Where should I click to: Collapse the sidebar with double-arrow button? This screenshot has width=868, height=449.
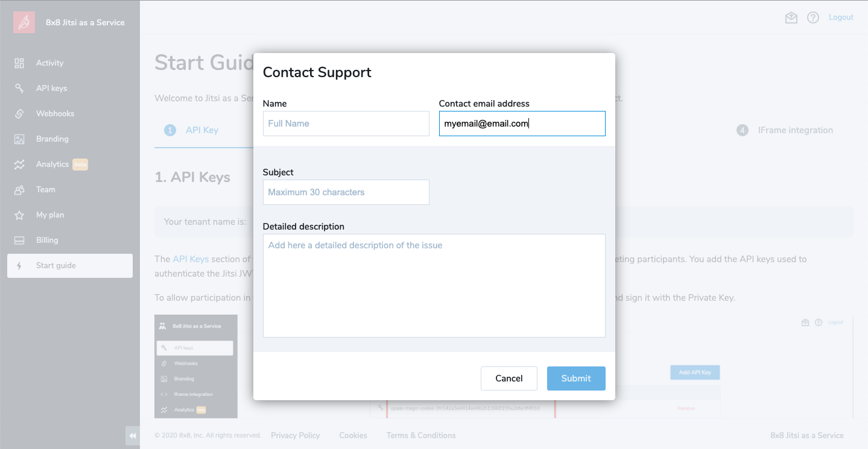click(132, 436)
